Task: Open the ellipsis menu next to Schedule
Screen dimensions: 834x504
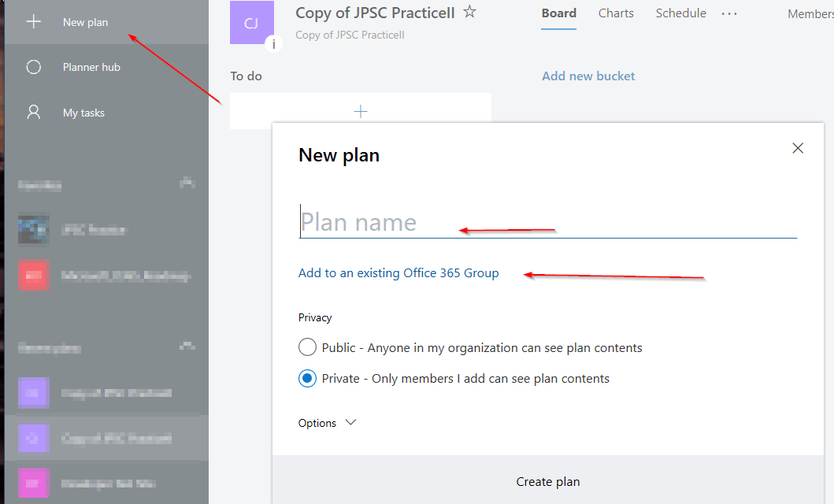Action: tap(728, 13)
